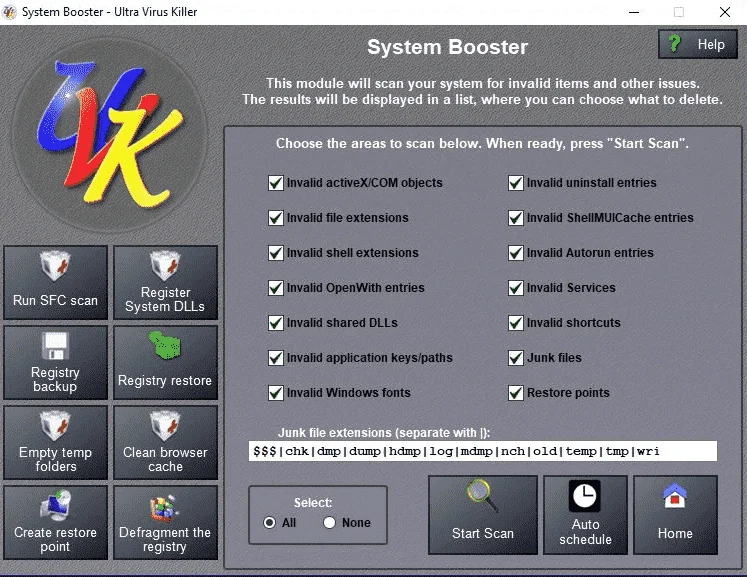Click the Run SFC scan button
747x577 pixels.
(x=55, y=282)
